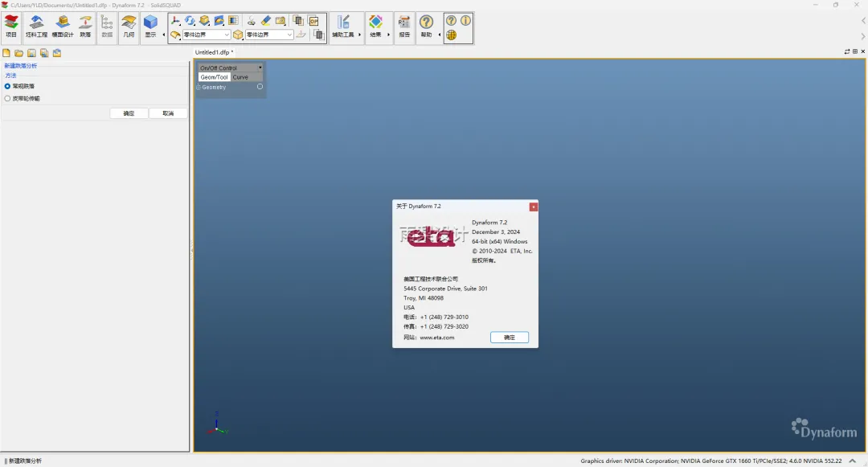Click the small question mark help icon
The height and width of the screenshot is (467, 868).
451,20
